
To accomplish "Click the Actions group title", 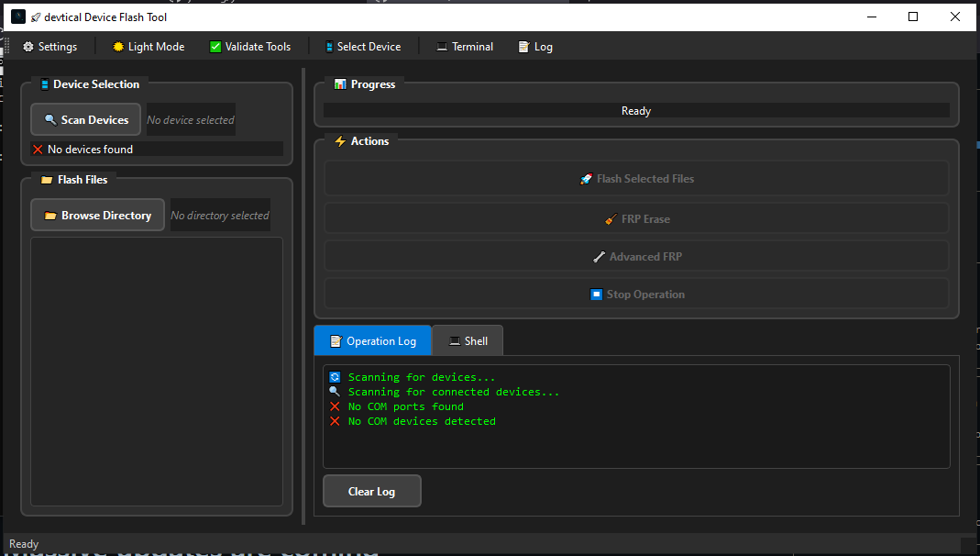I will tap(370, 140).
